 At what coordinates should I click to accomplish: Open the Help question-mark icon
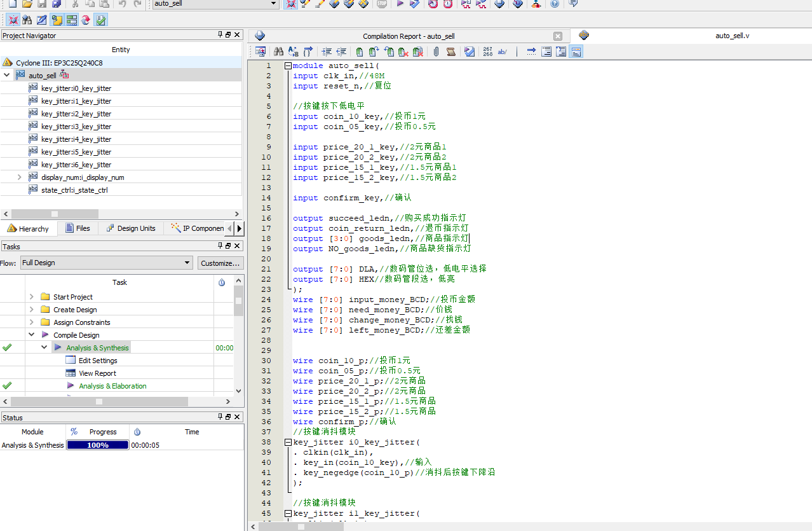tap(554, 4)
